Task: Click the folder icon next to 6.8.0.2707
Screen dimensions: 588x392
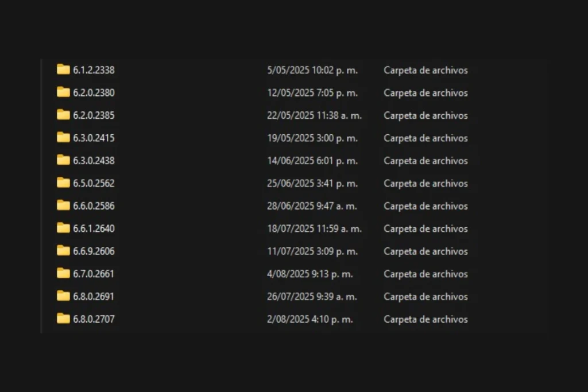Action: [x=63, y=319]
